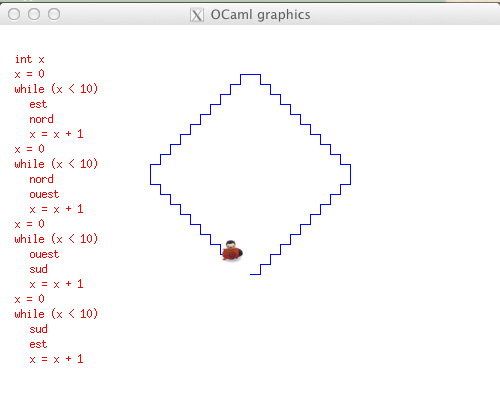Click the first "sud" instruction
Viewport: 500px width, 409px height.
coord(38,269)
